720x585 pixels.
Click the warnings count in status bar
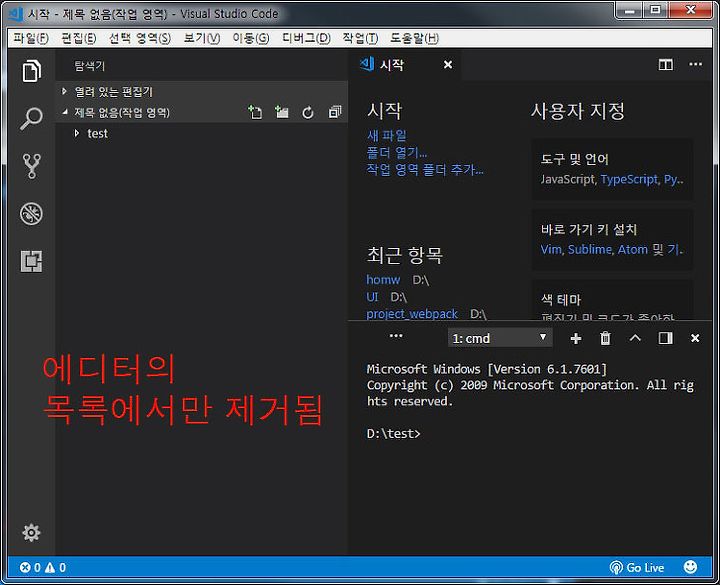[56, 568]
